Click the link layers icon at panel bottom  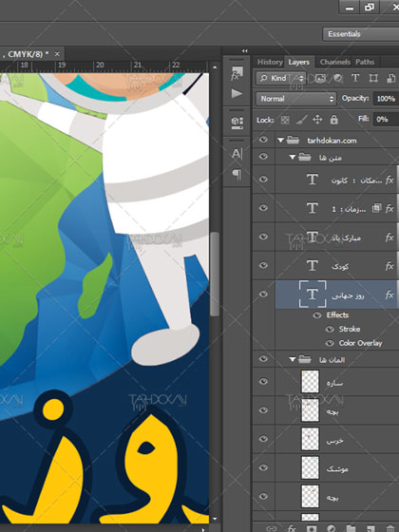coord(272,528)
